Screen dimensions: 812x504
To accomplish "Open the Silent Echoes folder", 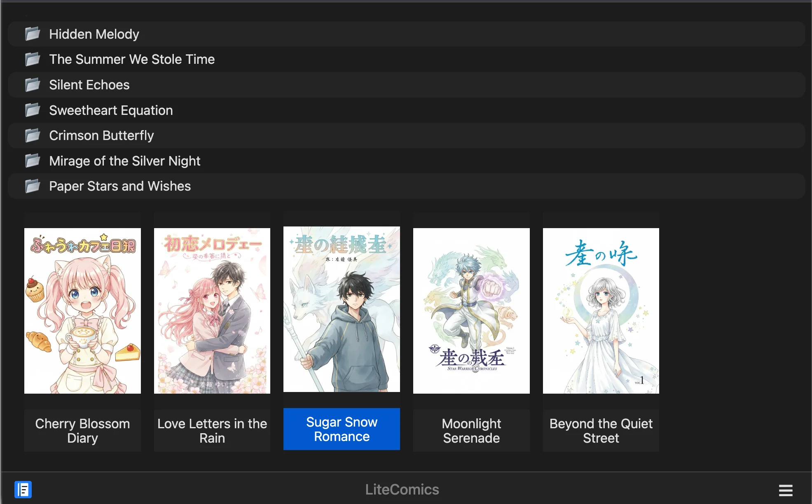I will point(89,85).
